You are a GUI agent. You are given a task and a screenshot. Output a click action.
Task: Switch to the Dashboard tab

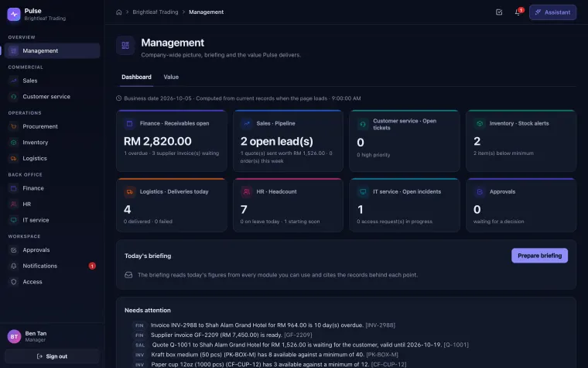point(136,77)
